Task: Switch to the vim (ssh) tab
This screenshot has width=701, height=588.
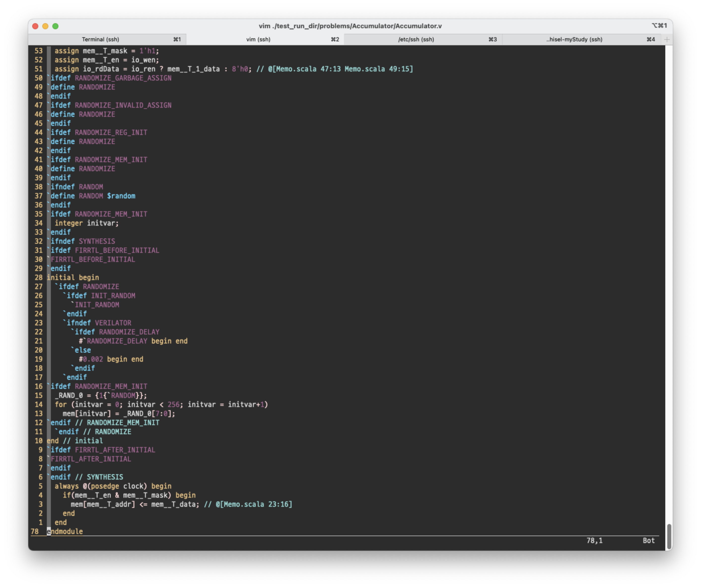Action: point(265,39)
